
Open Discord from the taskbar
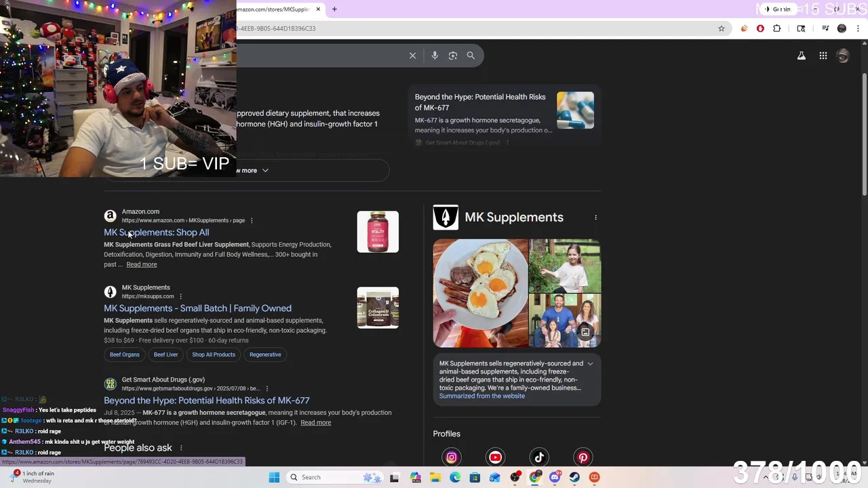555,477
